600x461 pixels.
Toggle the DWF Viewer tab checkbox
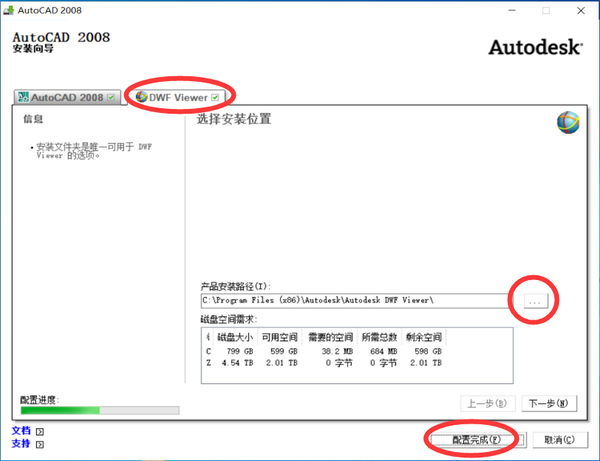tap(215, 97)
